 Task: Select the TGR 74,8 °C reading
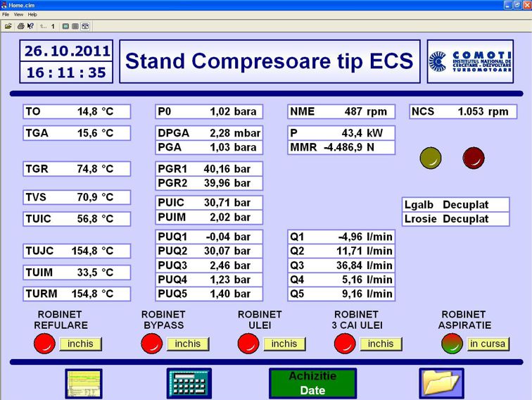(77, 169)
